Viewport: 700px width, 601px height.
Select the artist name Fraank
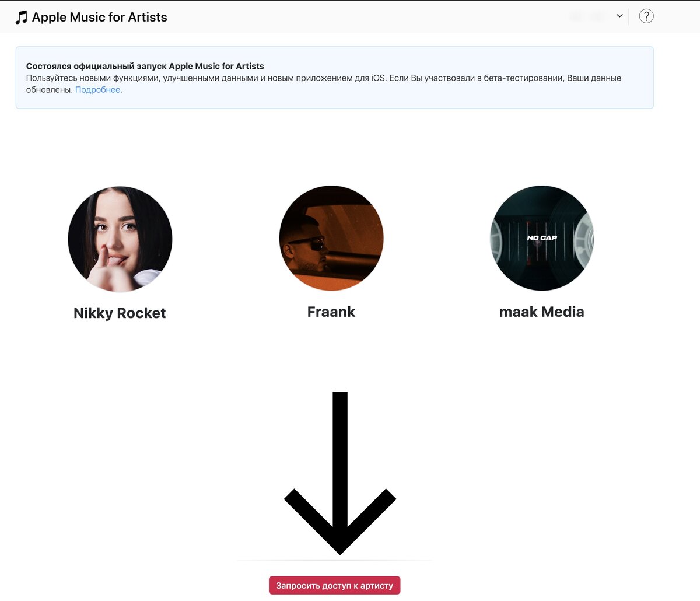331,312
